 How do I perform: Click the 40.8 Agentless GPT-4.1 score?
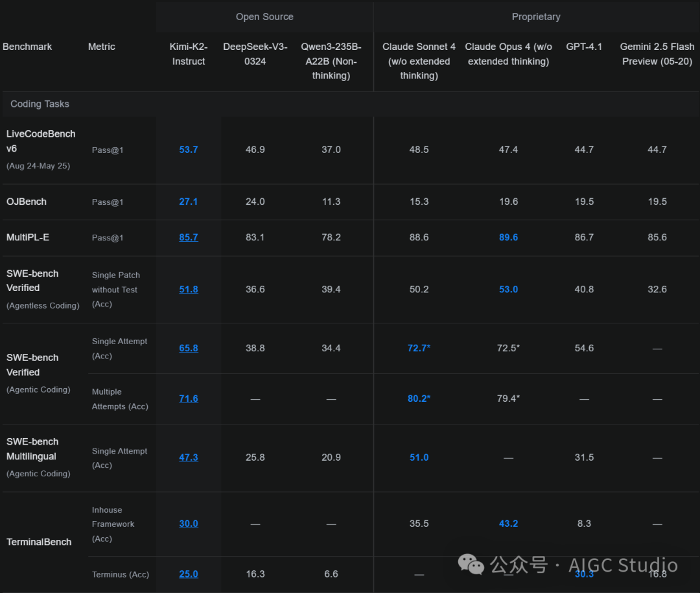click(x=584, y=289)
